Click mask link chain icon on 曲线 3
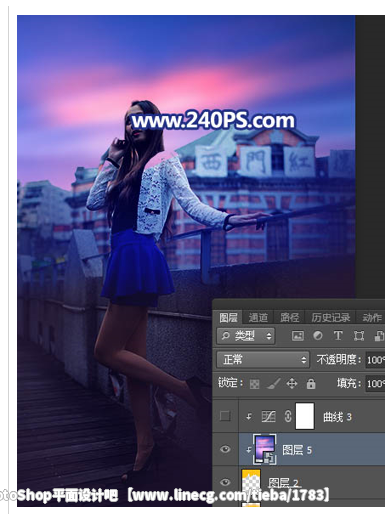The height and width of the screenshot is (514, 385). (x=288, y=416)
